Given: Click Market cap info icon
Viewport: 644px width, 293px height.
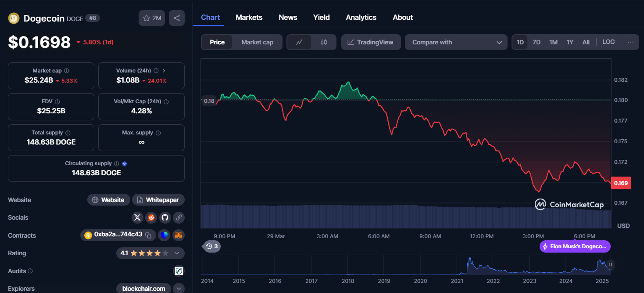Looking at the screenshot, I should [x=66, y=71].
